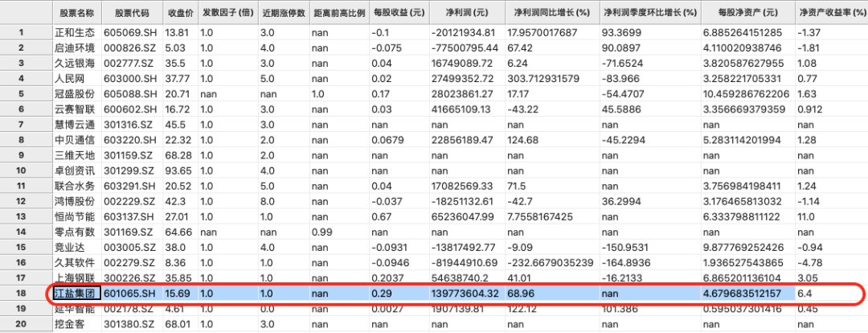Click the 江盐集团 stock name cell
Image resolution: width=868 pixels, height=333 pixels.
77,292
